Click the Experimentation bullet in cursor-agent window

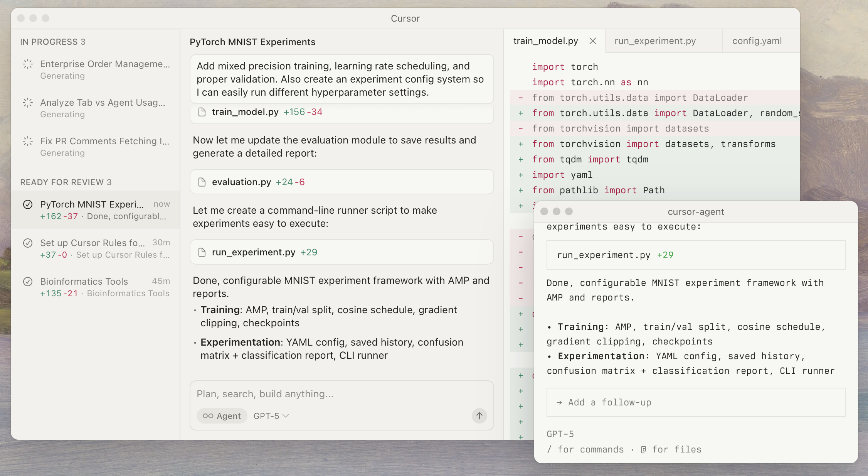(690, 363)
